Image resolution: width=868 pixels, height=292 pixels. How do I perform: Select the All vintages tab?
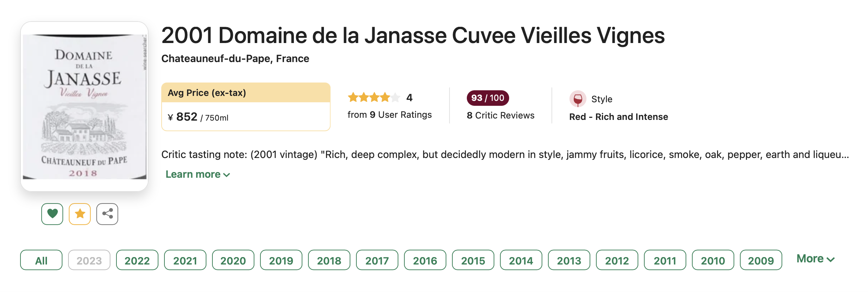(41, 260)
